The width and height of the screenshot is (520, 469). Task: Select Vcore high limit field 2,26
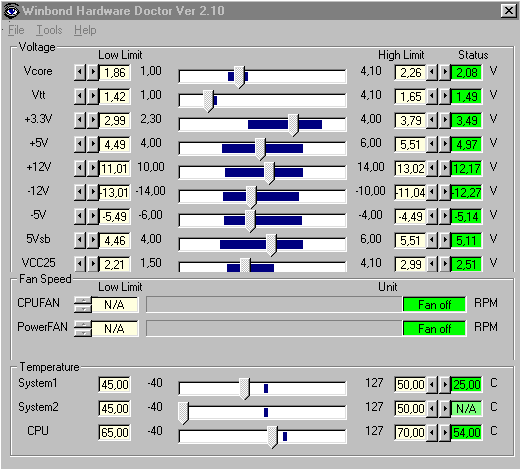pos(410,72)
